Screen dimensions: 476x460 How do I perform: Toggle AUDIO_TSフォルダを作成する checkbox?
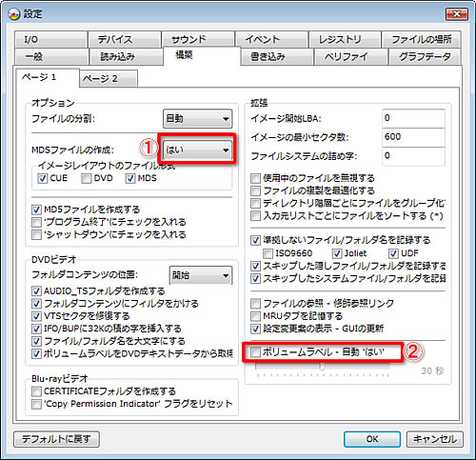tap(36, 291)
